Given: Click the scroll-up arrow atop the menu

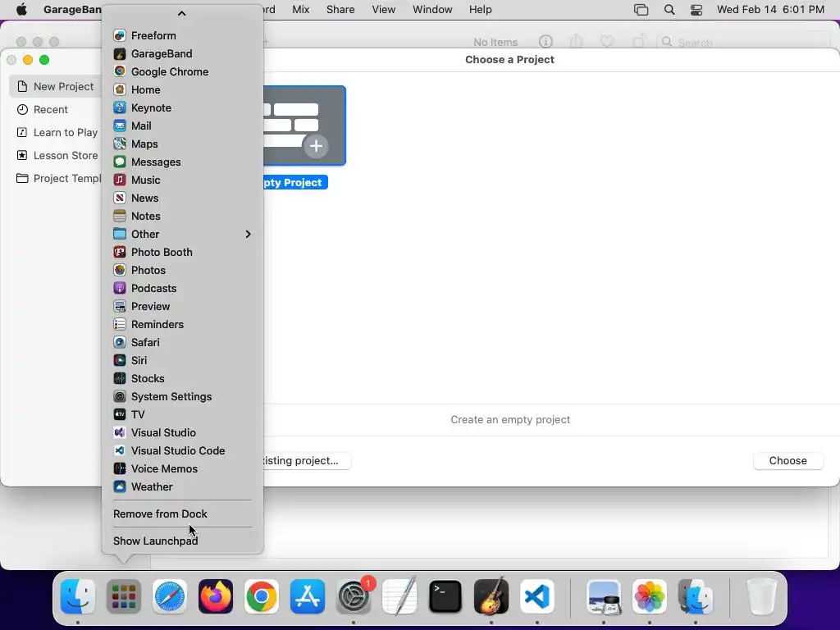Looking at the screenshot, I should tap(181, 13).
